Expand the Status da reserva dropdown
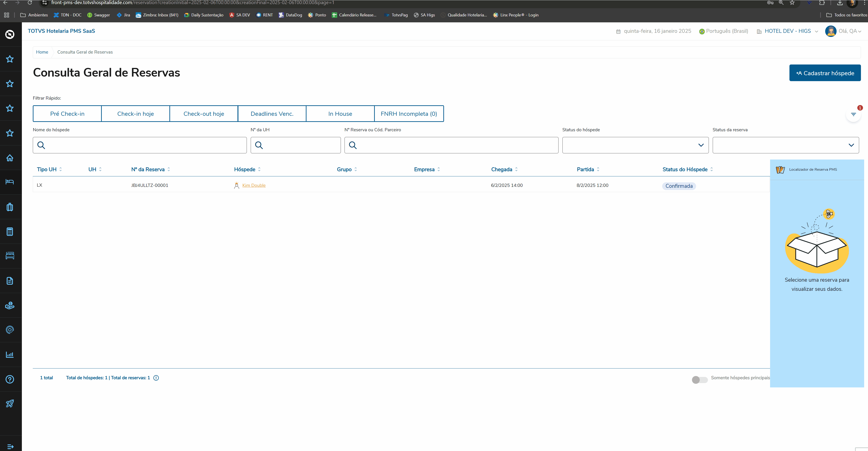 coord(785,145)
